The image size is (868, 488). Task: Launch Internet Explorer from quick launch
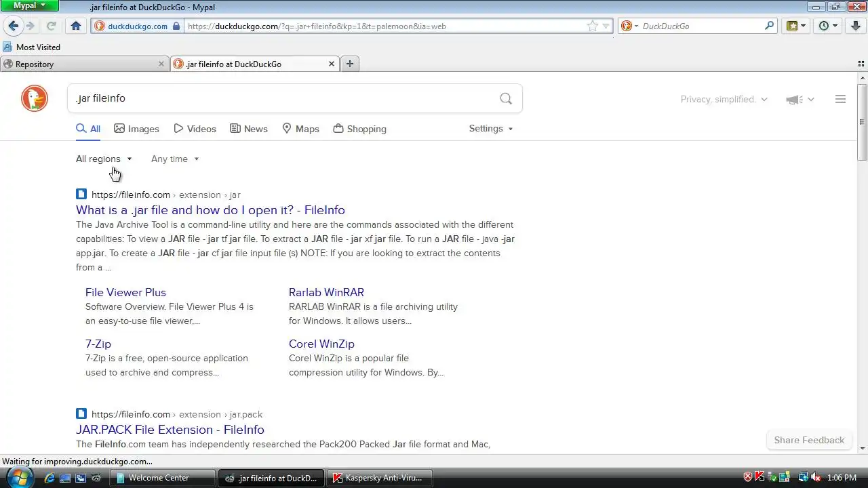[x=50, y=478]
